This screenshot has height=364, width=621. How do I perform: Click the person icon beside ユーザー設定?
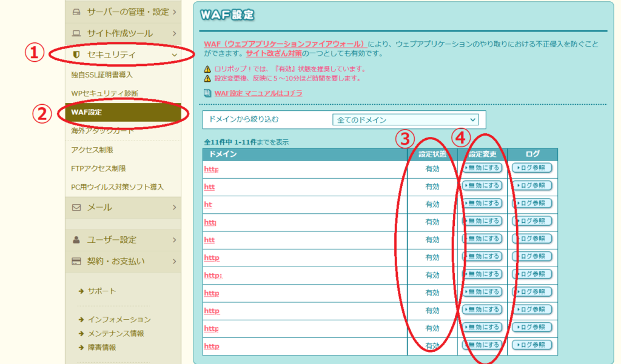(x=76, y=240)
